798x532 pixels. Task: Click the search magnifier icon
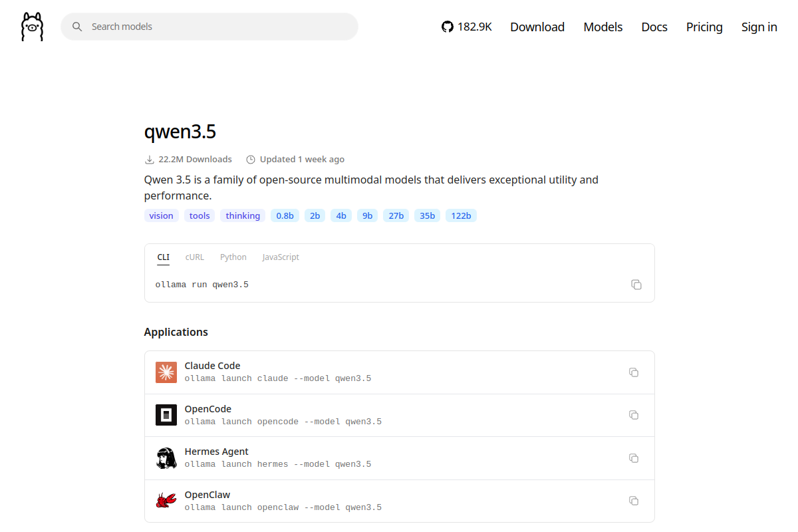pyautogui.click(x=77, y=27)
